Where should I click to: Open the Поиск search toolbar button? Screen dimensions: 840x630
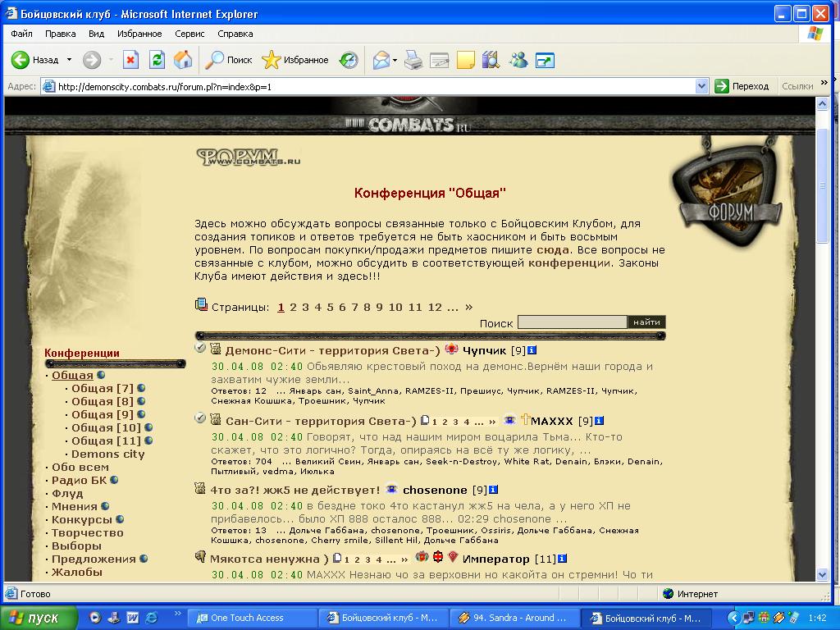pos(229,60)
